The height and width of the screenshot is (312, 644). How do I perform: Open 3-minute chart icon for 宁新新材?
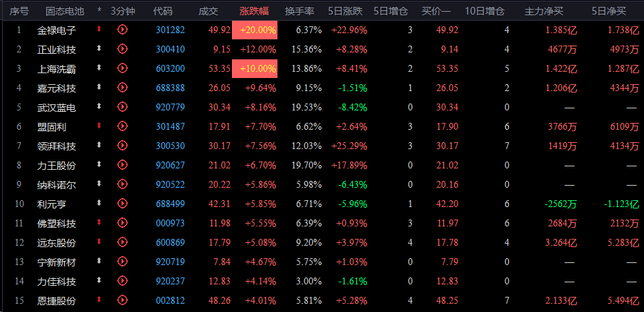pos(122,261)
